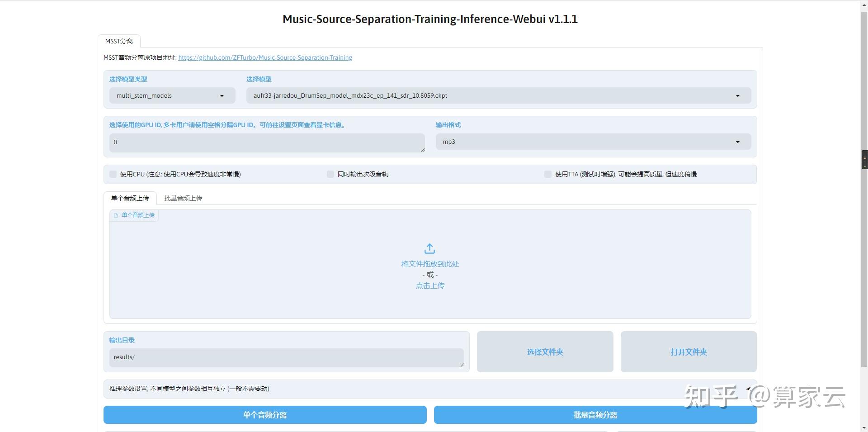Screen dimensions: 868x432
Task: Click the file icon beside 单个音频上传 label
Action: 116,215
